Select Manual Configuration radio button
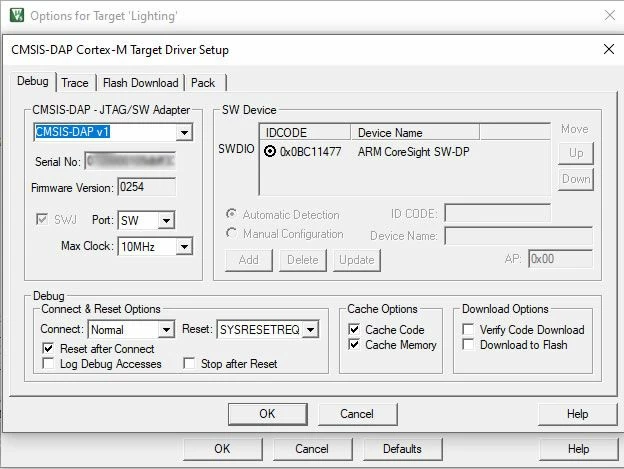 tap(231, 233)
